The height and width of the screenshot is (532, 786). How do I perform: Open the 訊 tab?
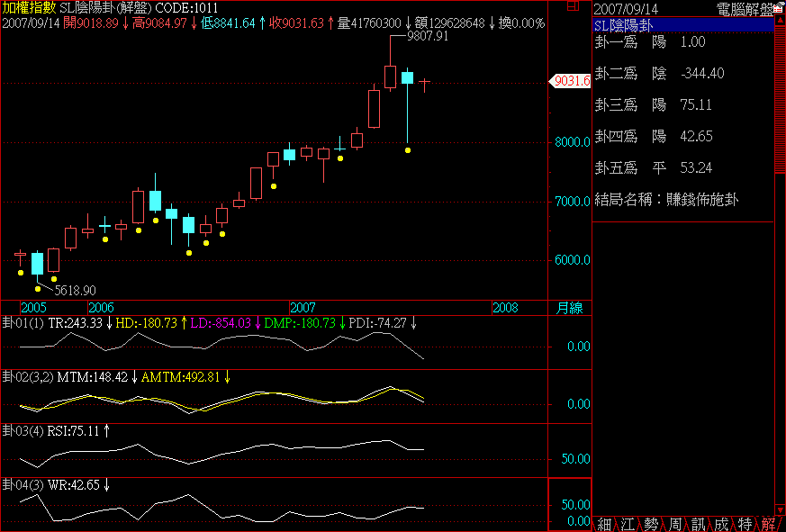(x=697, y=524)
